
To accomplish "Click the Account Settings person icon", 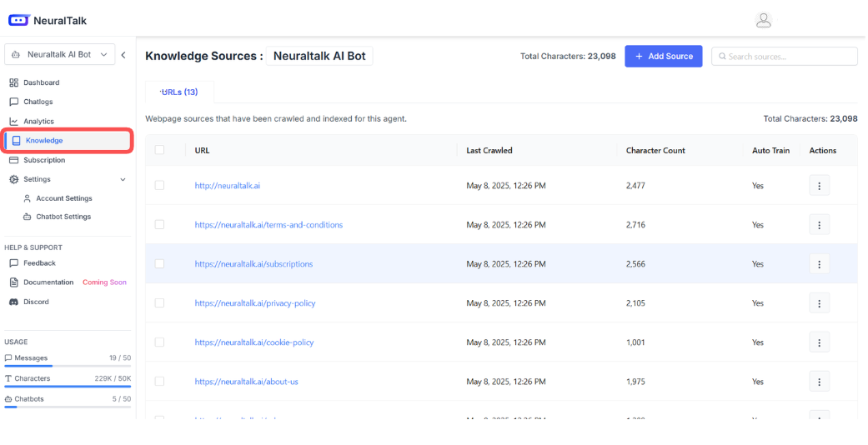I will click(x=28, y=198).
